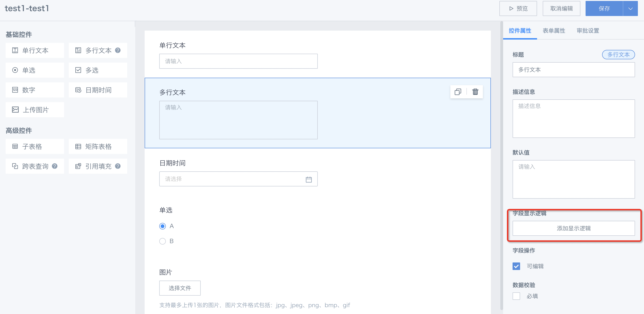Viewport: 644px width, 314px height.
Task: Click the 多行文本 type badge
Action: point(618,54)
